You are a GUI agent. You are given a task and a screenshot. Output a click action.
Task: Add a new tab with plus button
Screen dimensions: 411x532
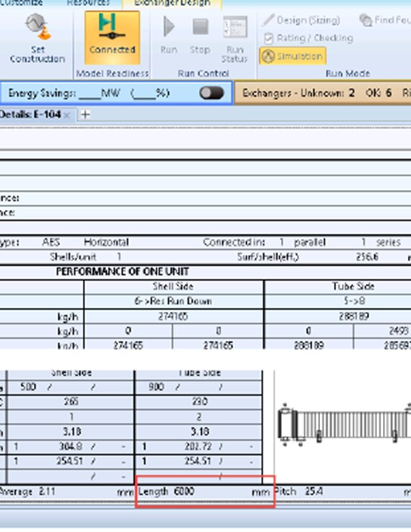click(x=85, y=115)
